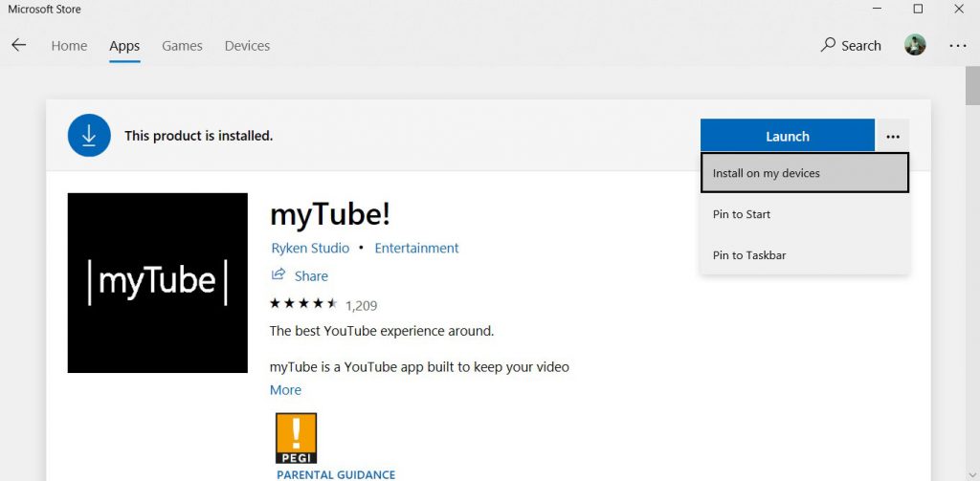The image size is (980, 481).
Task: Maximize the Microsoft Store window
Action: point(918,9)
